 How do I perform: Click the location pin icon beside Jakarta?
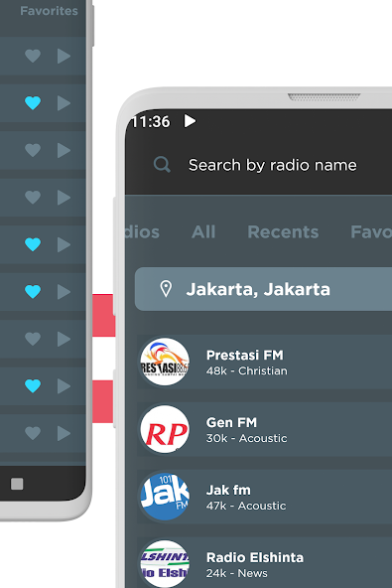[x=166, y=289]
